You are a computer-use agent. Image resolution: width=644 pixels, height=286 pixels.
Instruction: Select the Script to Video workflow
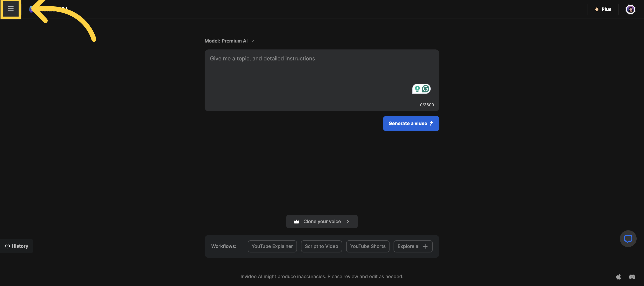321,246
